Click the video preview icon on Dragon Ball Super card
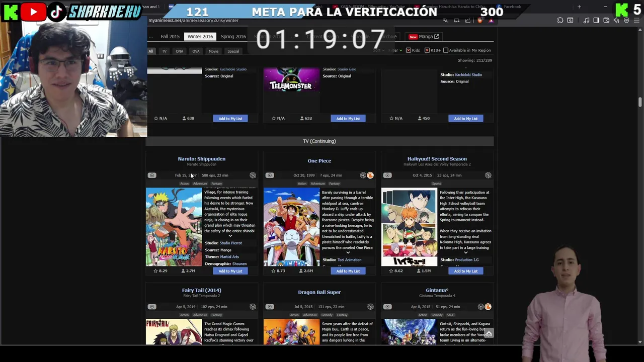 point(270,307)
